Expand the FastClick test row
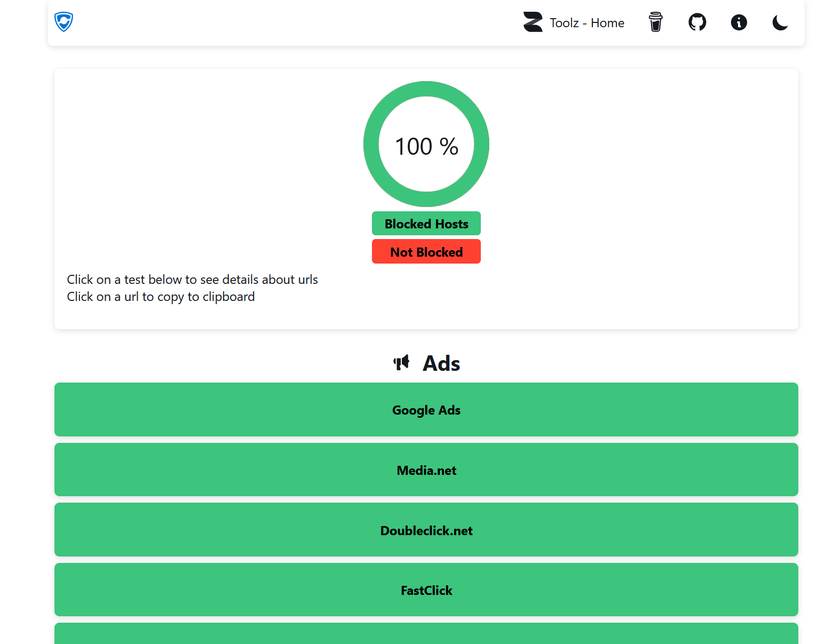817x644 pixels. click(x=426, y=590)
